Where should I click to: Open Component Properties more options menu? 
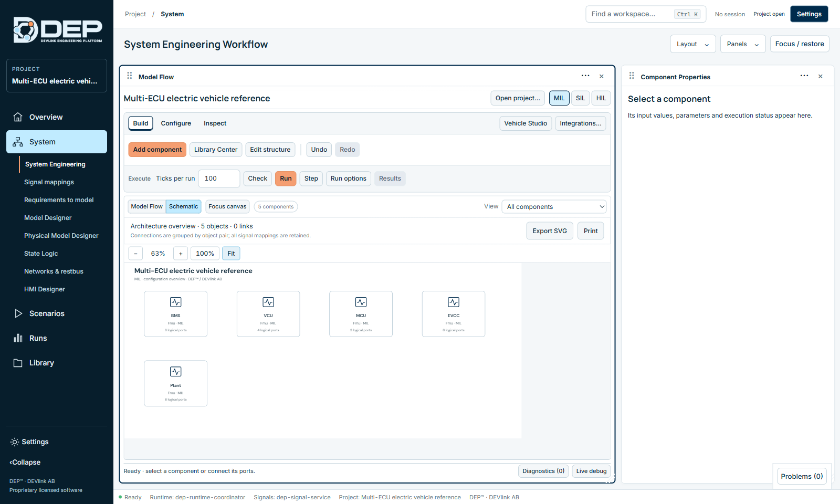[x=804, y=76]
